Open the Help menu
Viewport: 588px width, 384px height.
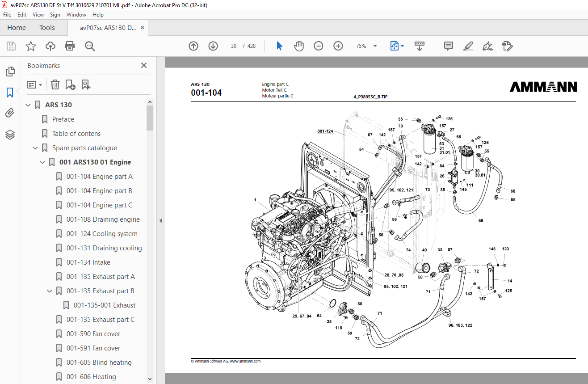click(98, 15)
